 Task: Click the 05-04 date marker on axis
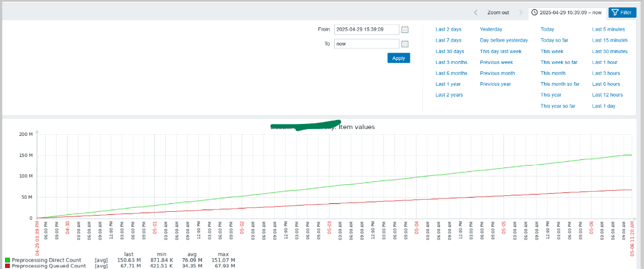pyautogui.click(x=417, y=228)
